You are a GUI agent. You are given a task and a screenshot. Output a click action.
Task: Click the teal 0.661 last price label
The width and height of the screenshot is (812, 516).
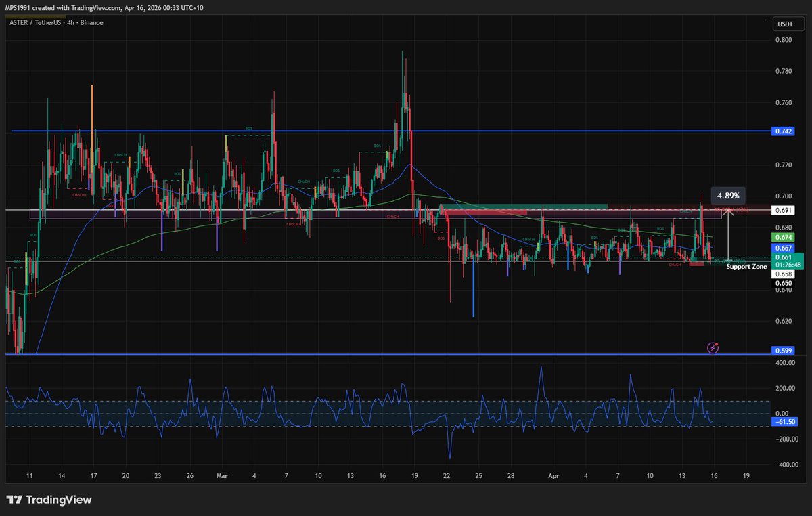782,257
